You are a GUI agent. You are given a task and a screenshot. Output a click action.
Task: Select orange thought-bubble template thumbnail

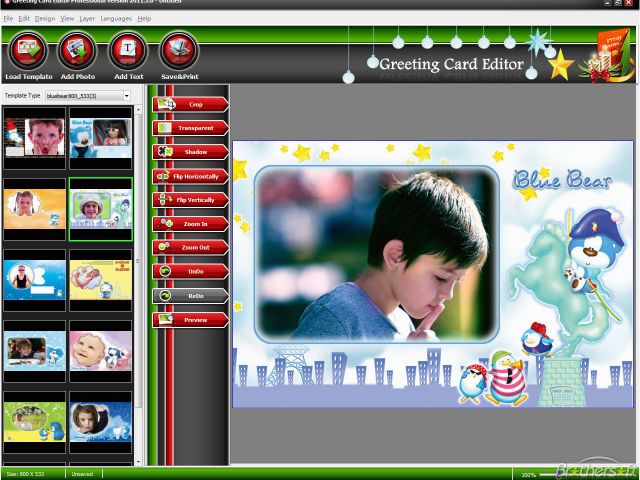coord(34,209)
